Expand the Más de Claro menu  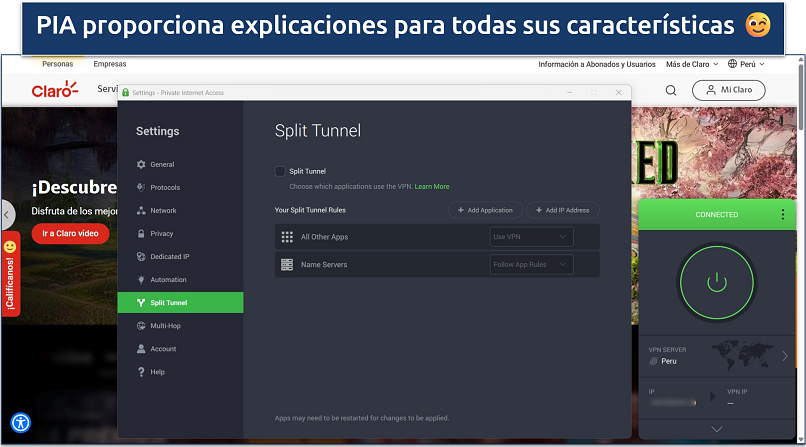coord(692,64)
